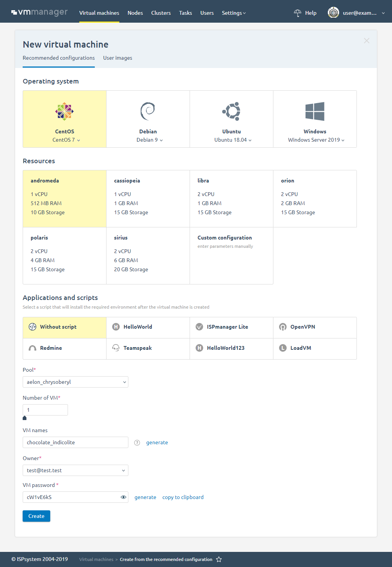This screenshot has height=567, width=392.
Task: Click the Help umbrella icon
Action: point(298,13)
